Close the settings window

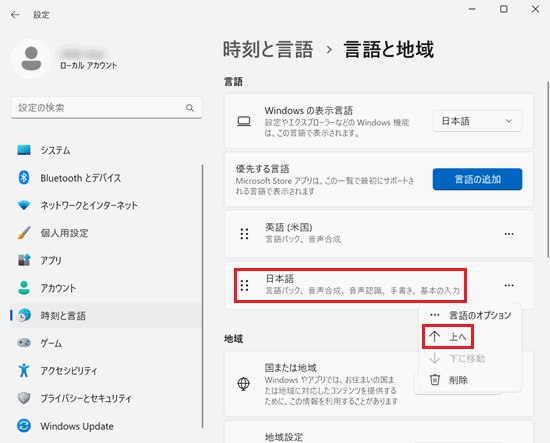pos(535,9)
